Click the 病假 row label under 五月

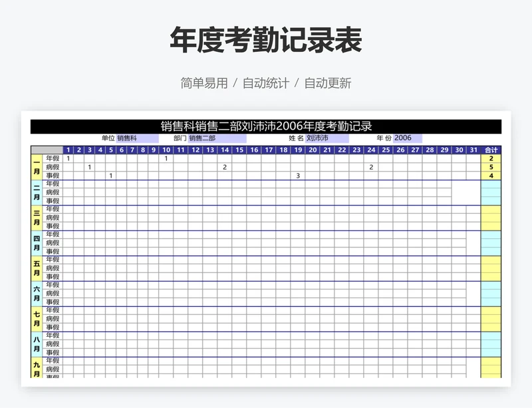53,268
